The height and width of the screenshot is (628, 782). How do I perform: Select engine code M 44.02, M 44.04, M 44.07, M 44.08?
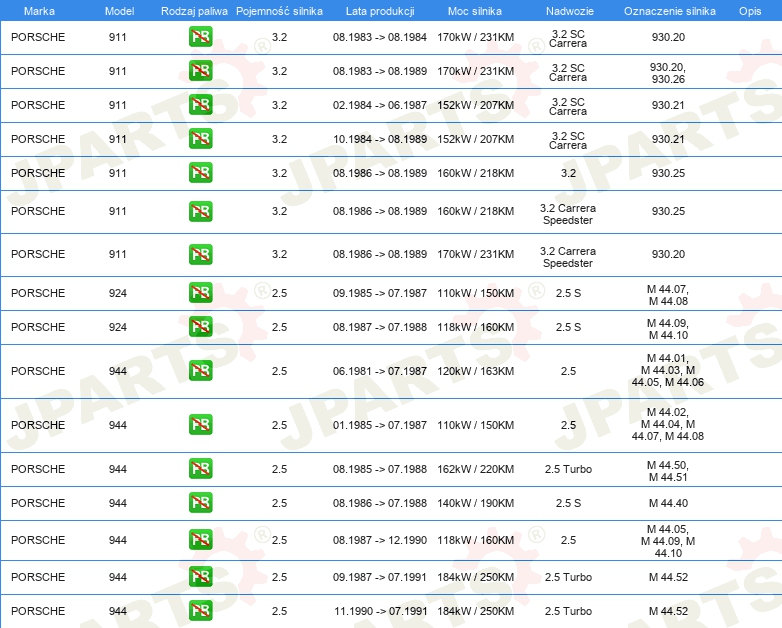pyautogui.click(x=668, y=424)
